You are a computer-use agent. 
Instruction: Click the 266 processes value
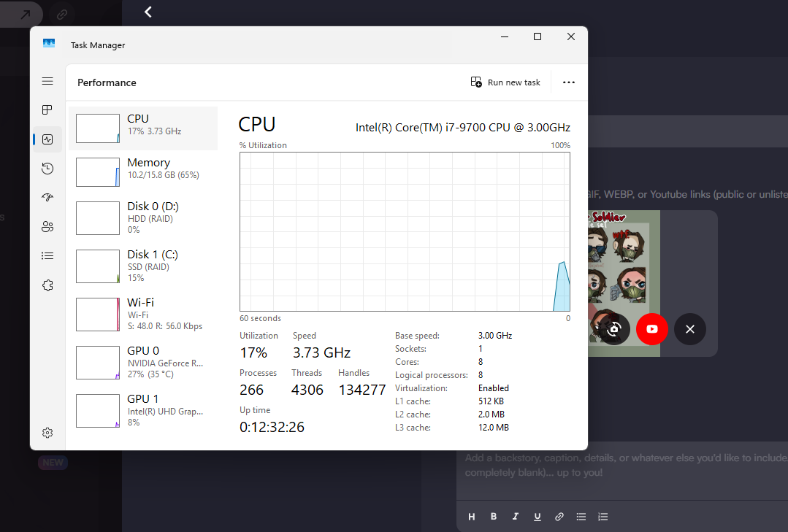(251, 390)
